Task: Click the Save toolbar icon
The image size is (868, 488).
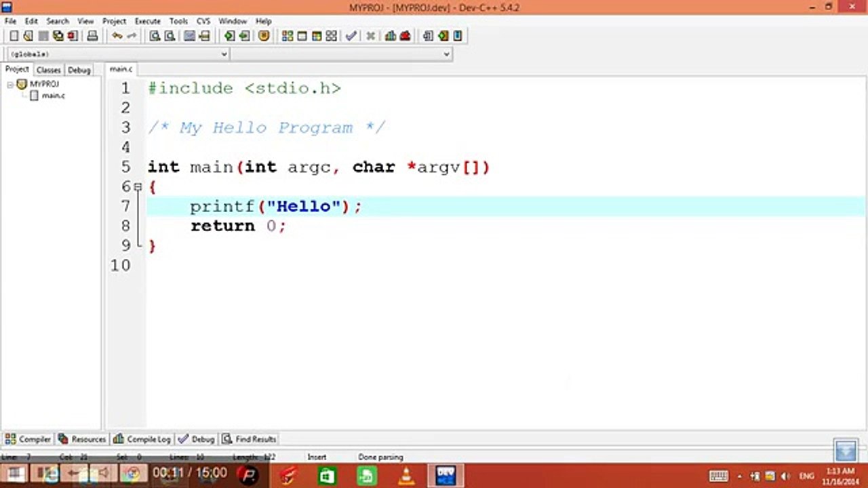Action: [43, 36]
